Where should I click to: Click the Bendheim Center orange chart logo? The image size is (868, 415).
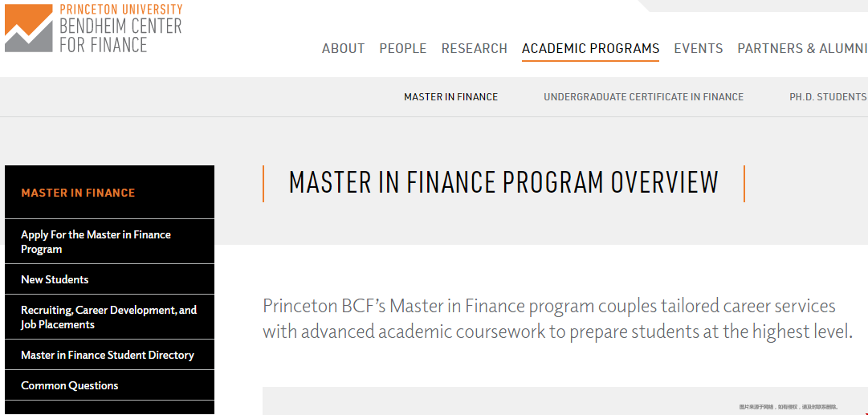[29, 28]
